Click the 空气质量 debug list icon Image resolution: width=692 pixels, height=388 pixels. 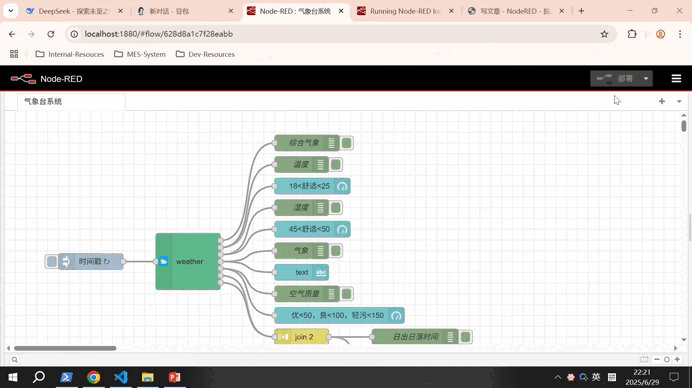click(x=331, y=294)
